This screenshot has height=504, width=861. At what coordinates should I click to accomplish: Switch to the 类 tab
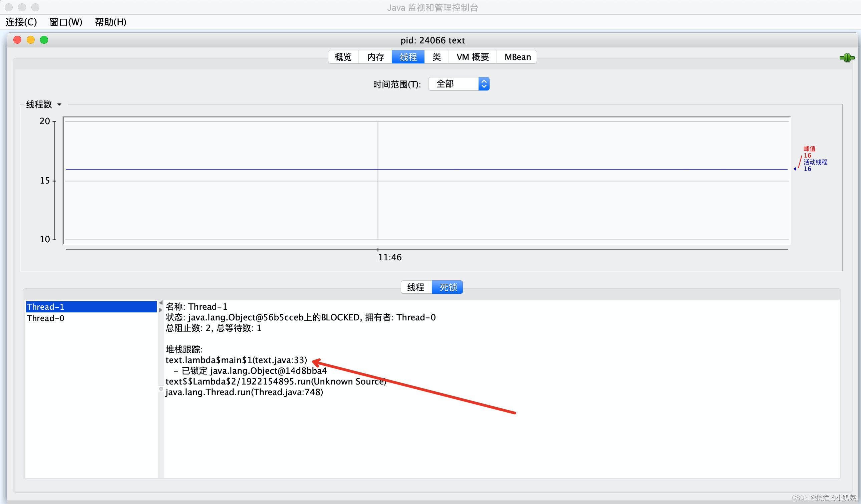pos(436,57)
